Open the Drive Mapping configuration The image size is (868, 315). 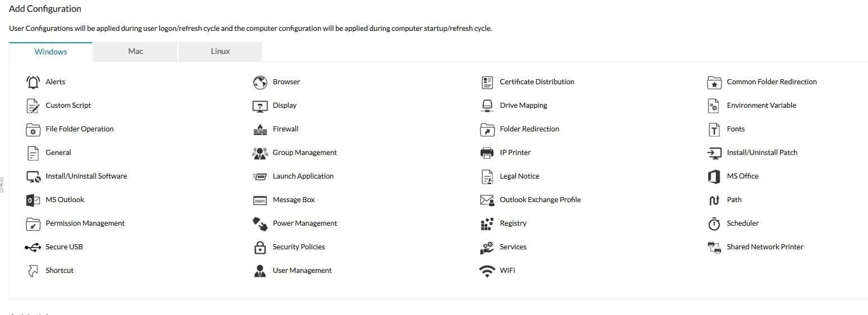point(523,106)
